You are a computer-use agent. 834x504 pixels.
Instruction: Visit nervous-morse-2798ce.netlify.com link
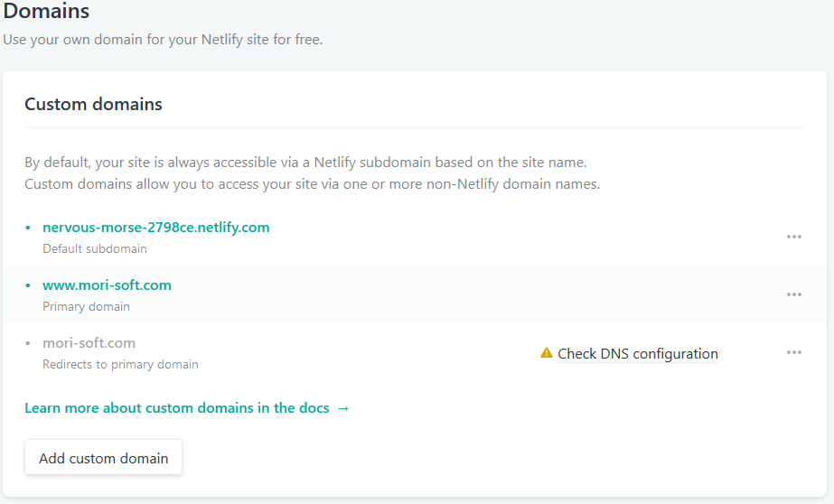coord(155,228)
